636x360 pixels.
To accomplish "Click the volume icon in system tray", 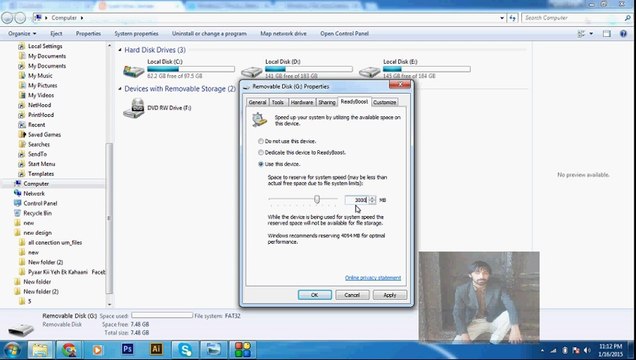I will pyautogui.click(x=587, y=350).
